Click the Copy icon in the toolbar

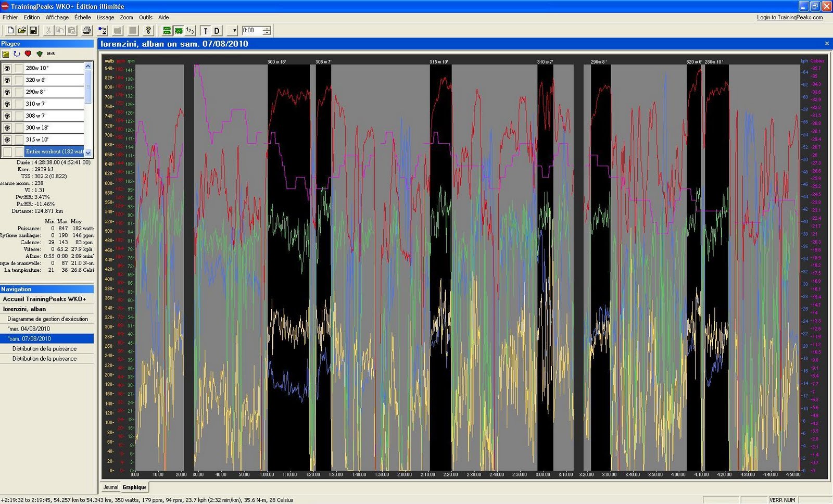(60, 31)
